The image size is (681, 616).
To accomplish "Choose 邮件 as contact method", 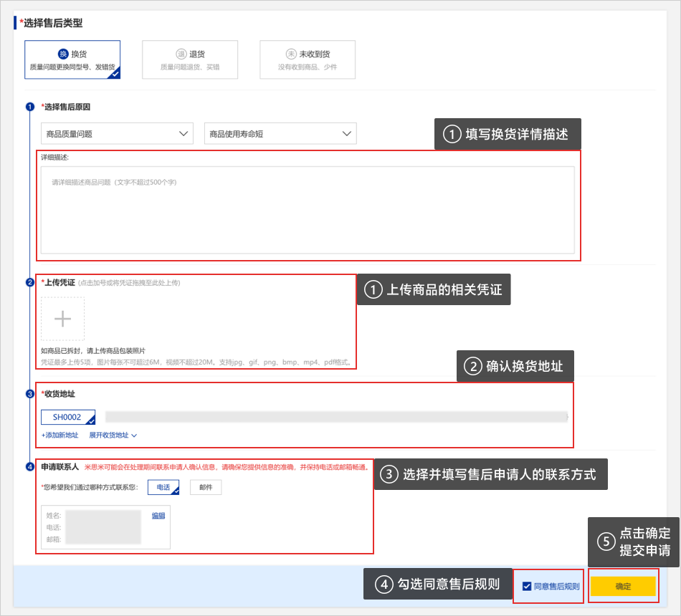I will click(206, 487).
